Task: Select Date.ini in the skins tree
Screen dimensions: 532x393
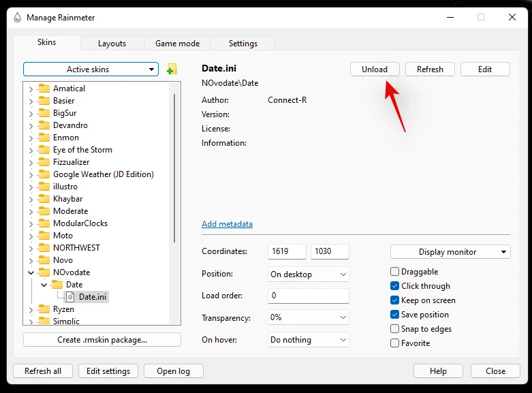Action: click(93, 297)
